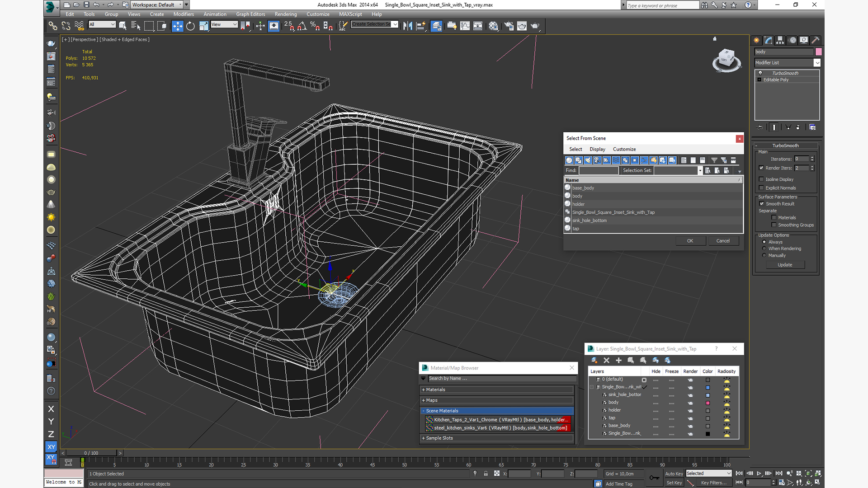Viewport: 868px width, 488px height.
Task: Enable Explicit Normals checkbox
Action: point(761,188)
